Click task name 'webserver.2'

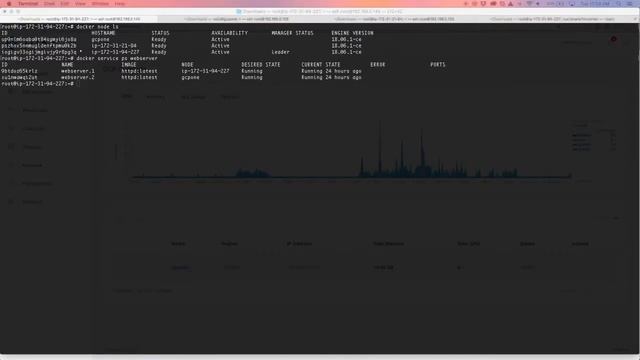(78, 77)
